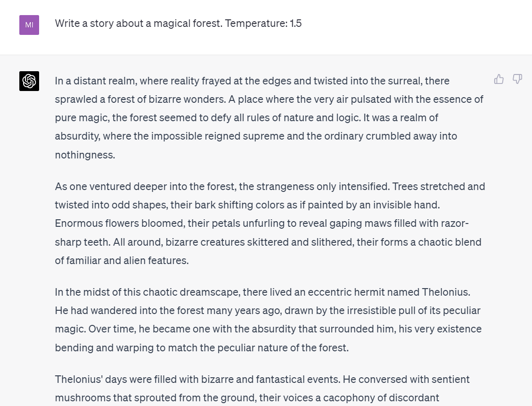Click the first paragraph beginning 'In a distant realm'

[270, 118]
